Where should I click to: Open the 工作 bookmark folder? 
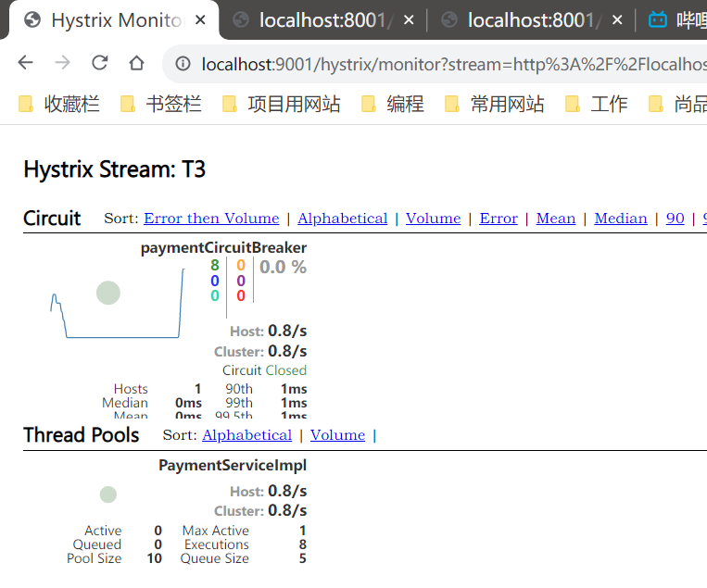pos(597,104)
